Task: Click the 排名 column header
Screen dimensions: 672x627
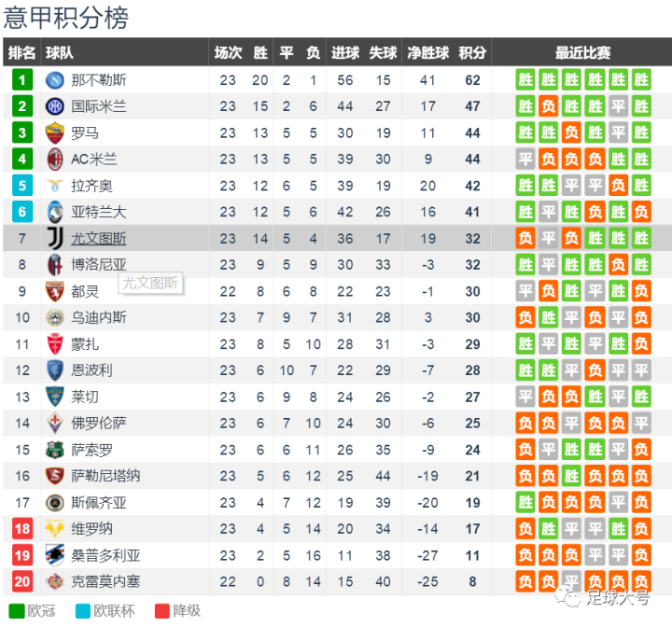Action: (x=21, y=52)
